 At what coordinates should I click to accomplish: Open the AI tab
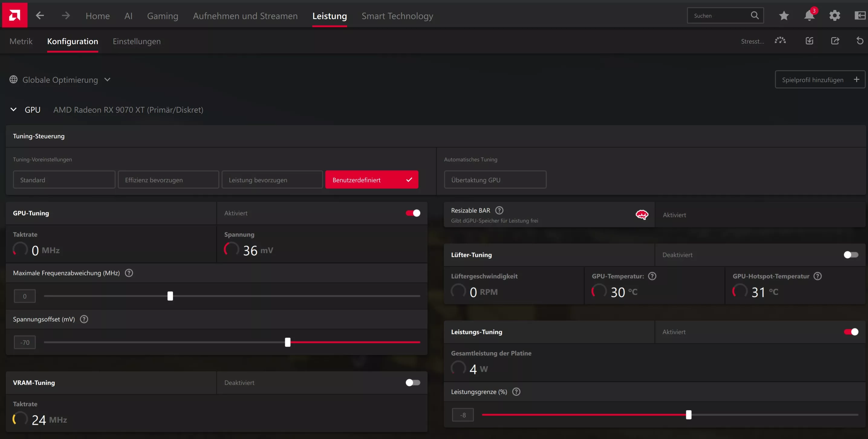pyautogui.click(x=128, y=16)
